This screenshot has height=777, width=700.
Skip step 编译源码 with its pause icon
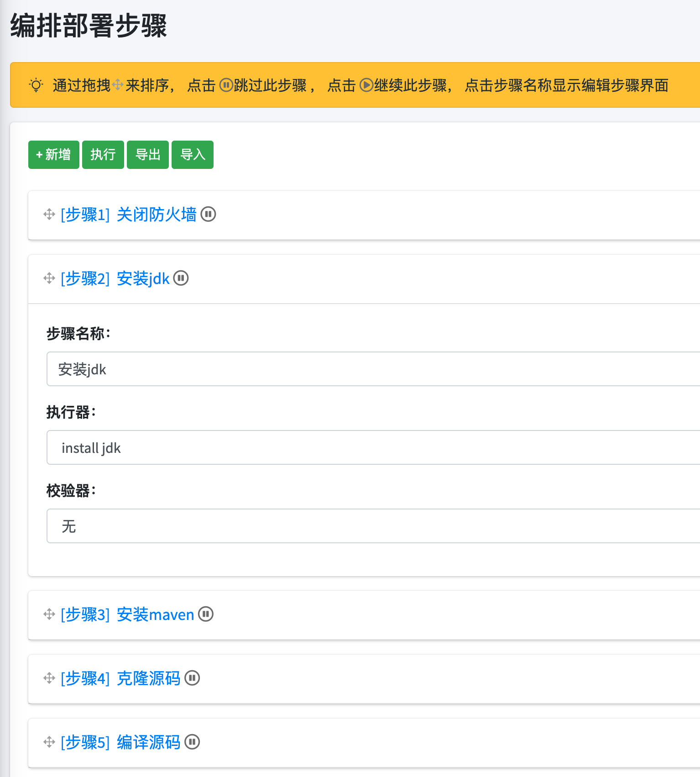pyautogui.click(x=192, y=742)
